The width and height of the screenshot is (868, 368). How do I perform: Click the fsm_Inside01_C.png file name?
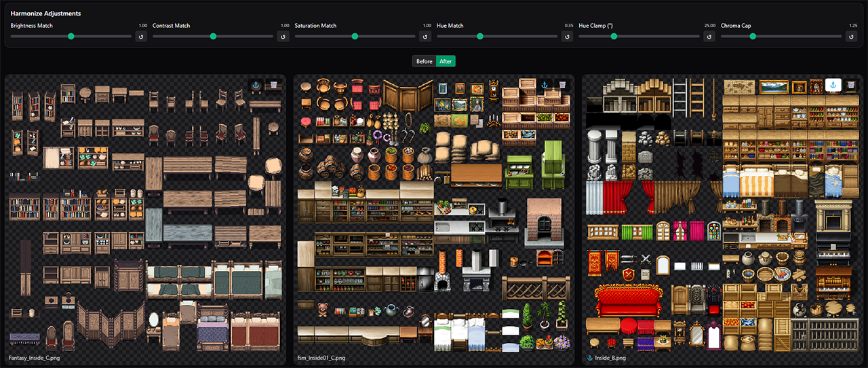tap(321, 358)
